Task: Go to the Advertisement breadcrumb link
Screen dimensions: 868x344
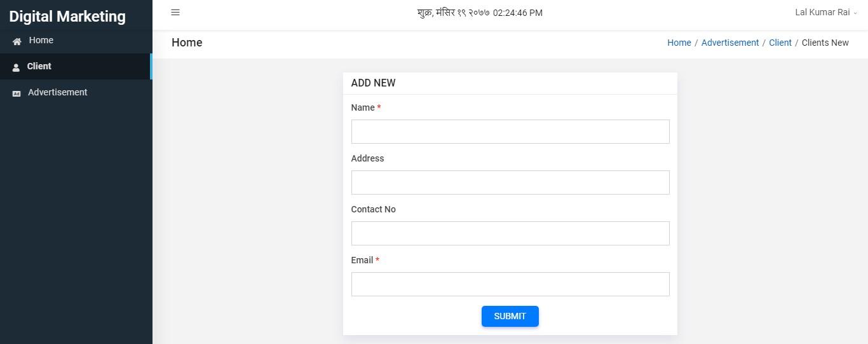Action: [x=729, y=43]
